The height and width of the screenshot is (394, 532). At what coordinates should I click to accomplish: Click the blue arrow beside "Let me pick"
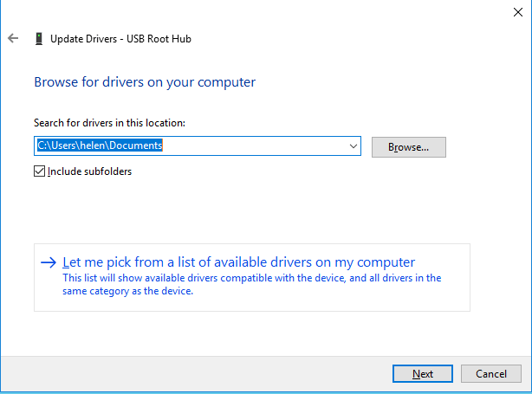(48, 262)
